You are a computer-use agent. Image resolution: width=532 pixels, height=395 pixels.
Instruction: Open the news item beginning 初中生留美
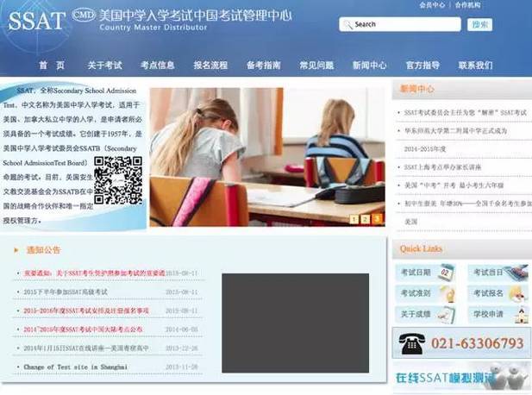(x=467, y=204)
